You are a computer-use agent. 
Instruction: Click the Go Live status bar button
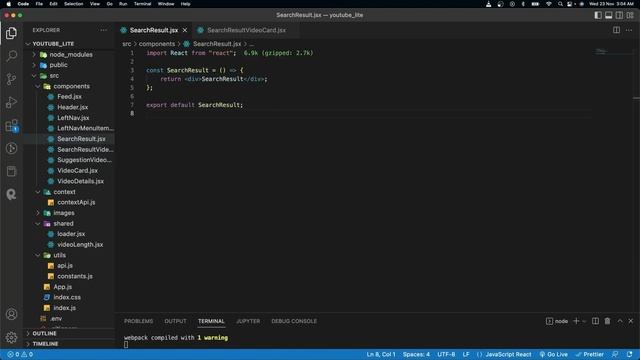(x=553, y=354)
